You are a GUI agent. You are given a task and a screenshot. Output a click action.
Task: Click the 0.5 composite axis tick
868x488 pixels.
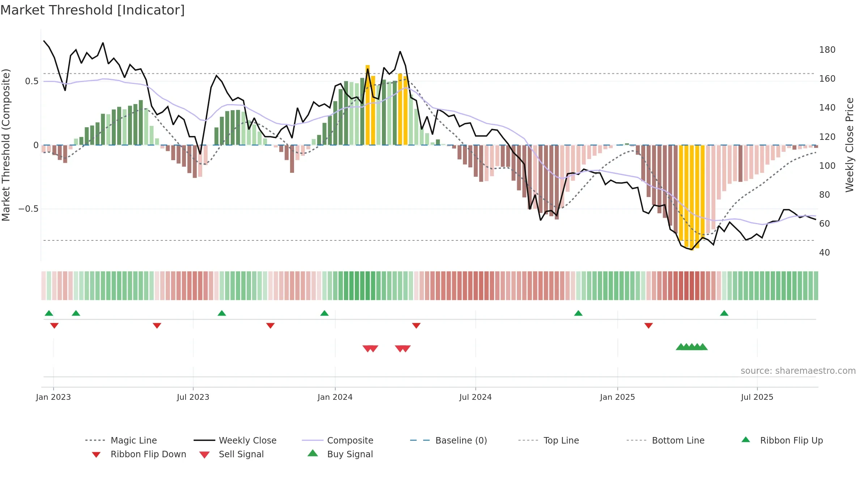[32, 81]
